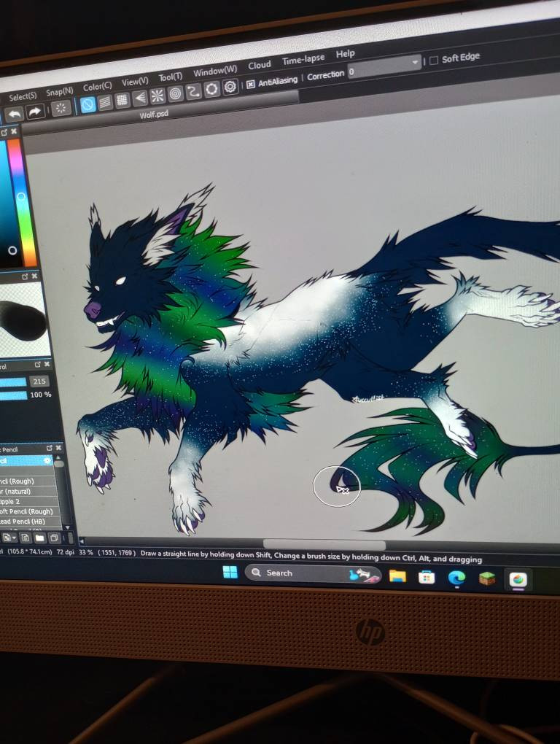This screenshot has height=744, width=560.
Task: Undock the brush preview panel
Action: tap(25, 276)
